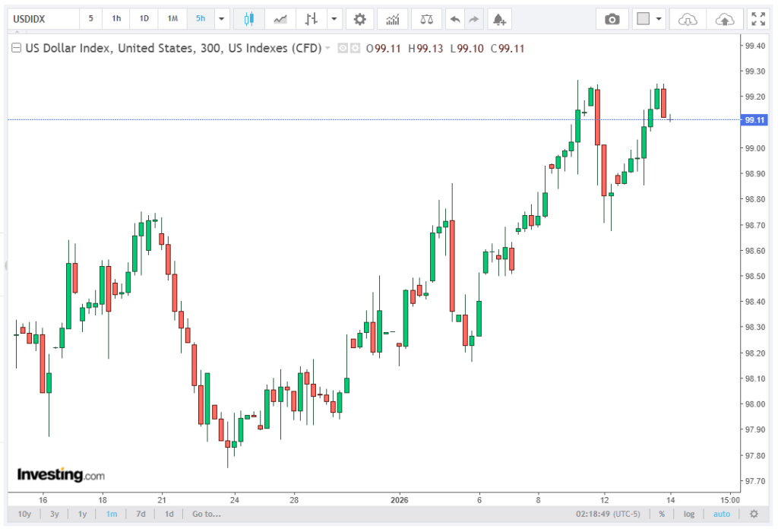This screenshot has width=778, height=532.
Task: Toggle auto scale mode
Action: tap(721, 515)
